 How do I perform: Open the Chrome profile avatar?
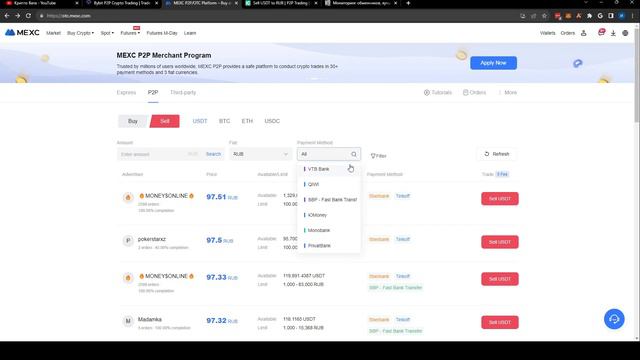click(x=622, y=16)
